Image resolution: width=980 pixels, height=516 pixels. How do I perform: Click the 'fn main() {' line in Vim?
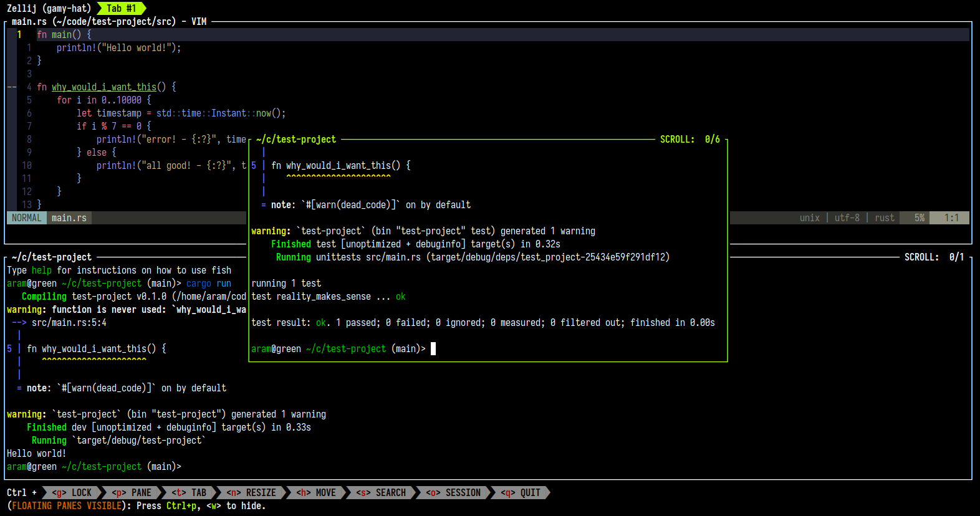coord(64,34)
